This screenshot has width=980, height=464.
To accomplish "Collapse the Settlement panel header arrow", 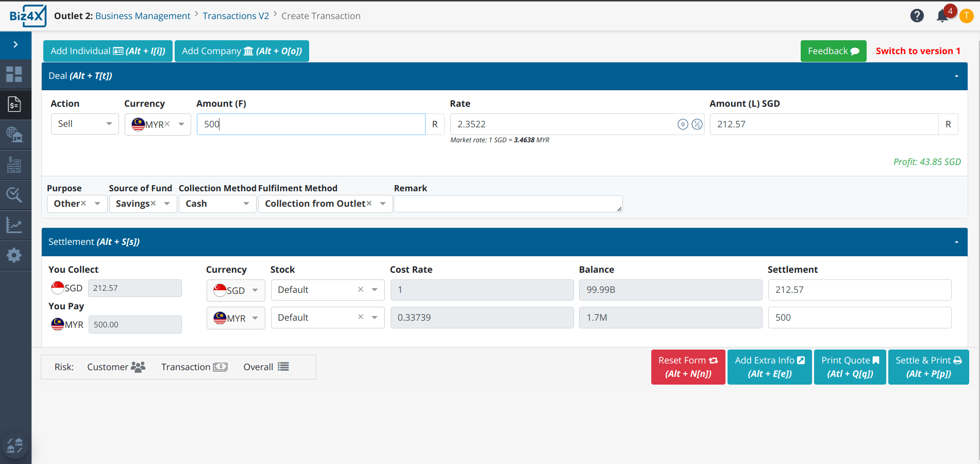I will tap(956, 242).
